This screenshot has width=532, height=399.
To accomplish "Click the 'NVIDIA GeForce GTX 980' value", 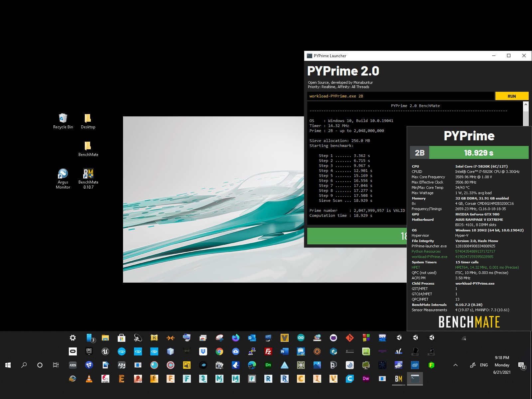I will pos(477,214).
